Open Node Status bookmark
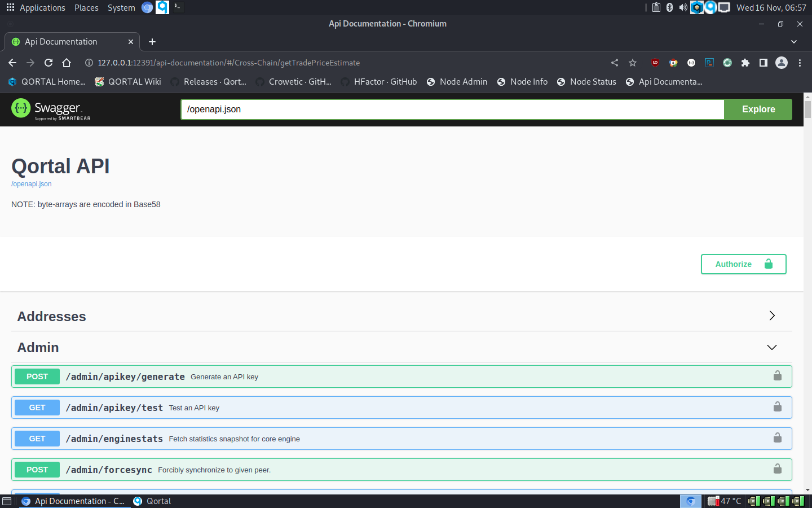Screen dimensions: 812x508 (x=586, y=82)
